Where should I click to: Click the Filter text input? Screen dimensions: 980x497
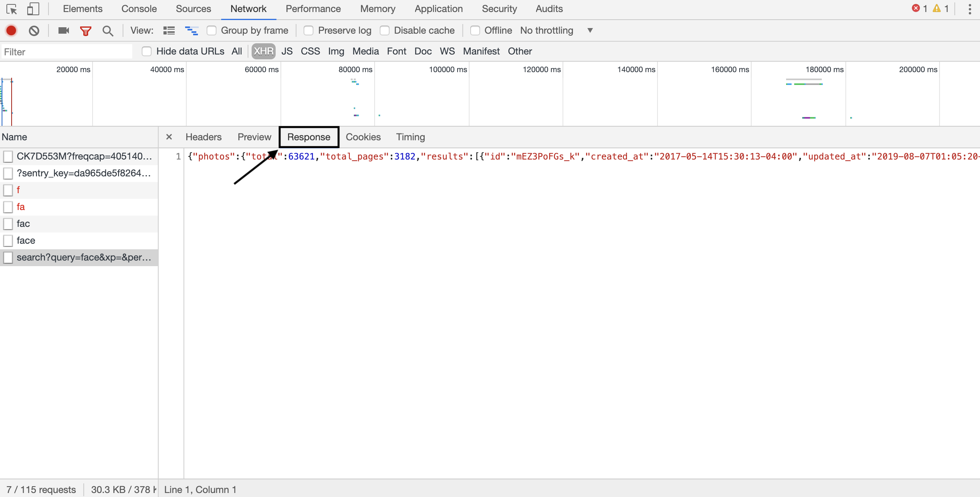coord(67,52)
